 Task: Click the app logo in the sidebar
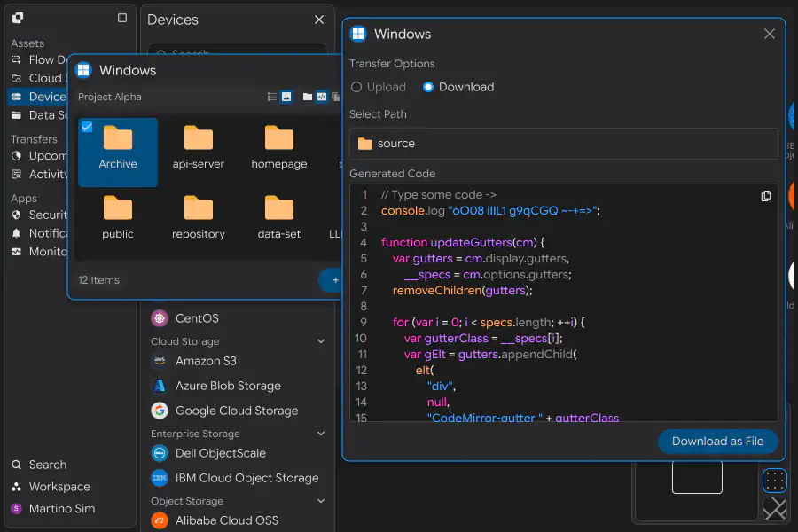click(18, 18)
